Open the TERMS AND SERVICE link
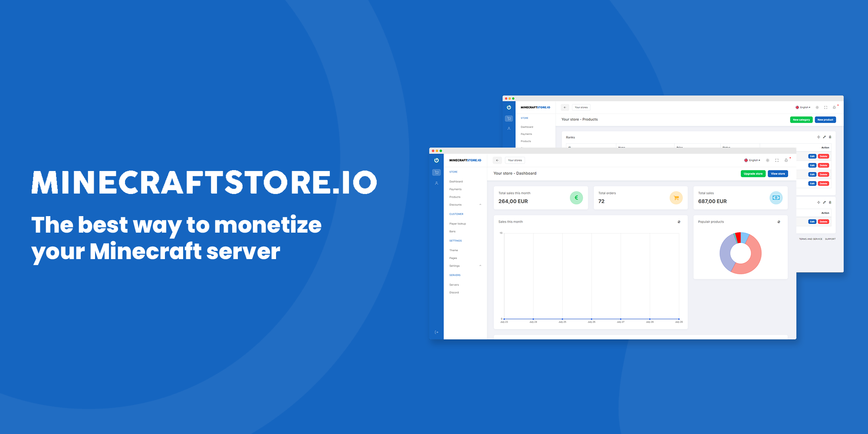The image size is (868, 434). (x=811, y=239)
